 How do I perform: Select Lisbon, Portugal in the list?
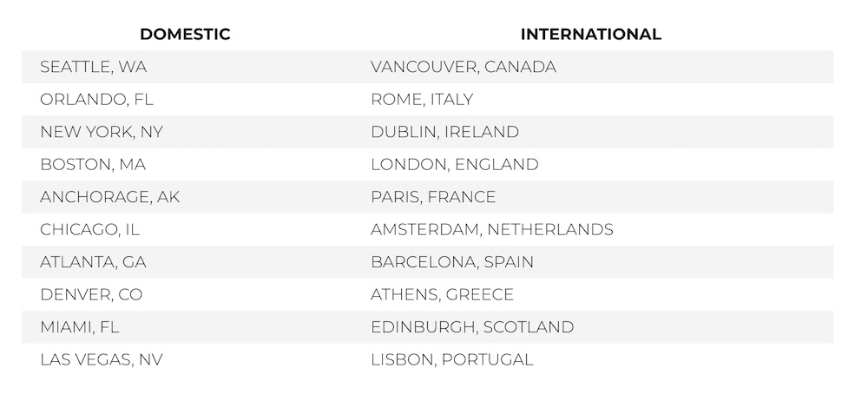tap(451, 359)
